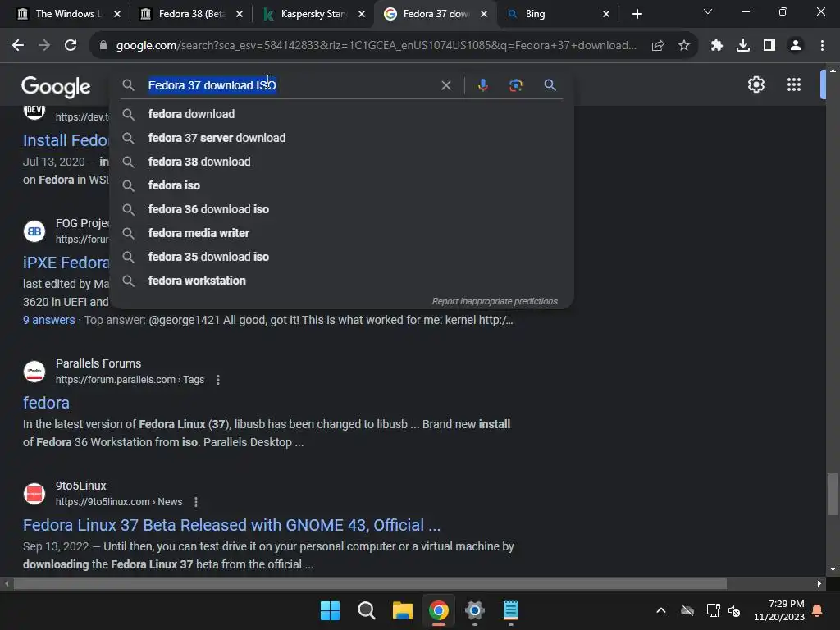Click the taskbar volume muted icon
The image size is (840, 630).
click(734, 610)
